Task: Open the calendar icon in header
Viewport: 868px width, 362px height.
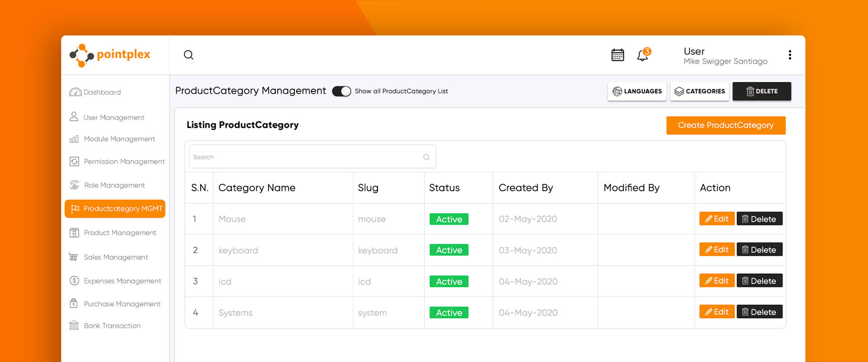Action: (x=618, y=55)
